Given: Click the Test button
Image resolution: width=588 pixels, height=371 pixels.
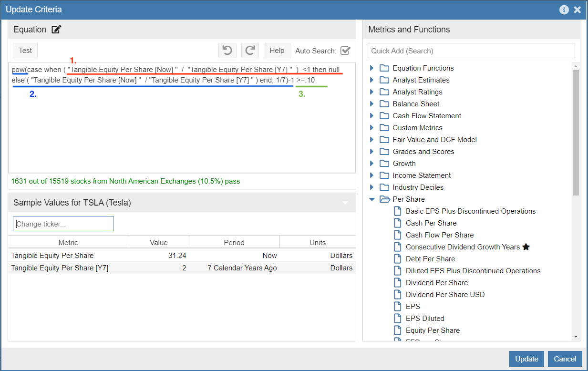Looking at the screenshot, I should 25,51.
